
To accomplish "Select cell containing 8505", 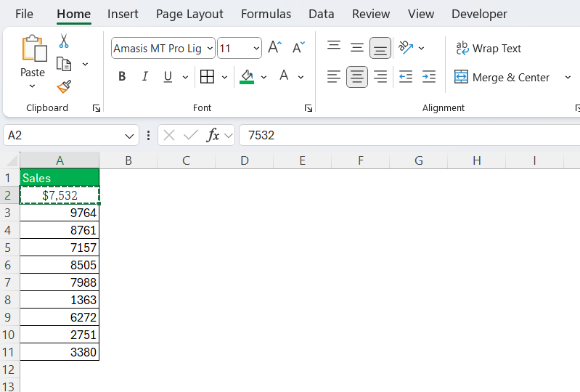I will tap(60, 265).
